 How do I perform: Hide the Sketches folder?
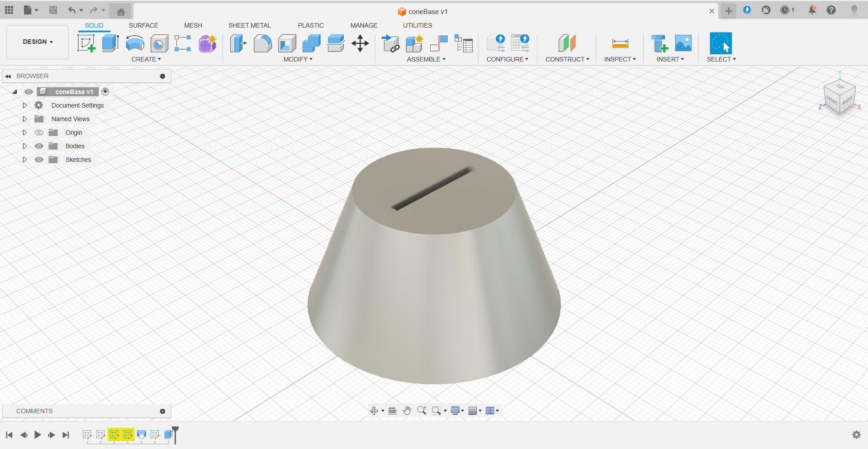tap(39, 160)
